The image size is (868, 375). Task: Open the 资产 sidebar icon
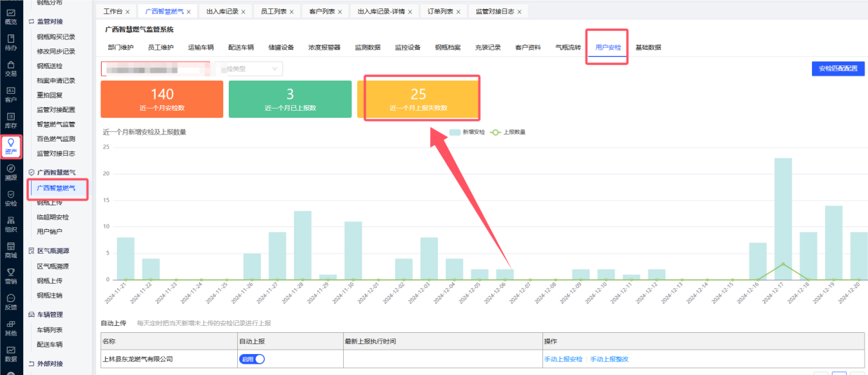(11, 145)
